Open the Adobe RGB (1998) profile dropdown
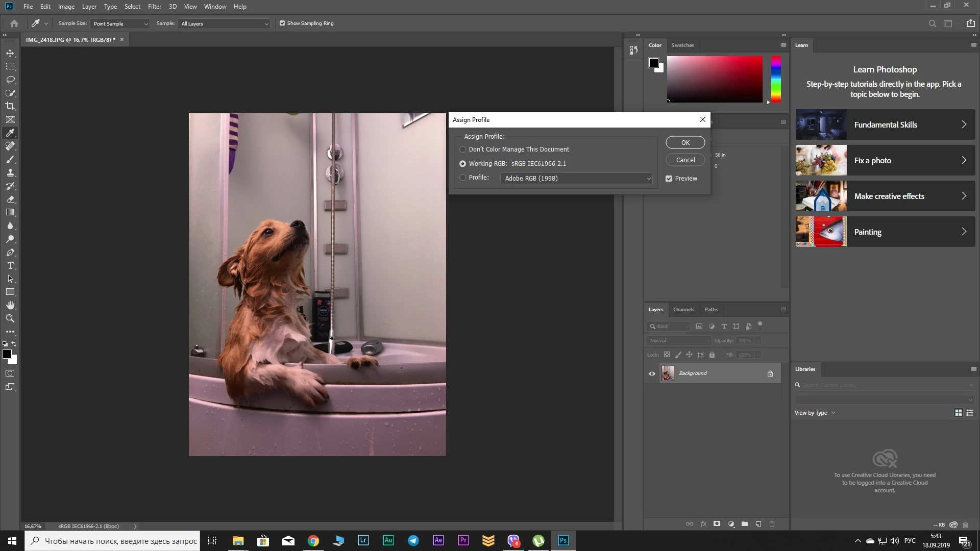 point(577,178)
